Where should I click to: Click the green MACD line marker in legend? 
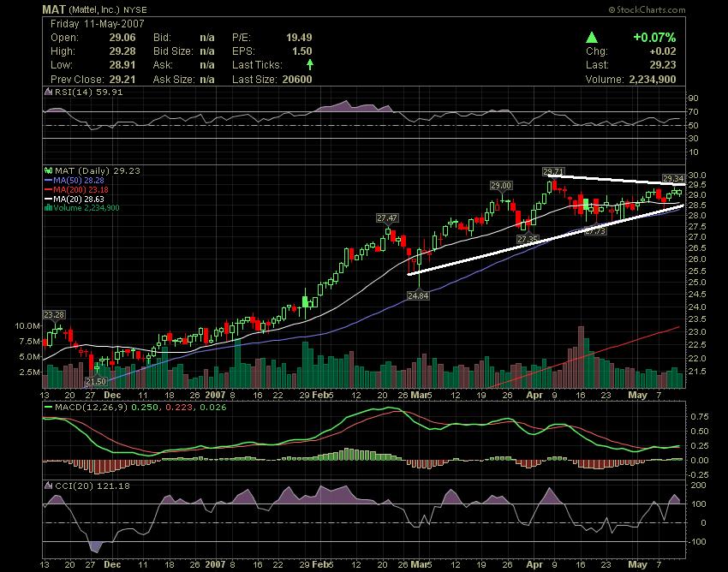pyautogui.click(x=48, y=408)
